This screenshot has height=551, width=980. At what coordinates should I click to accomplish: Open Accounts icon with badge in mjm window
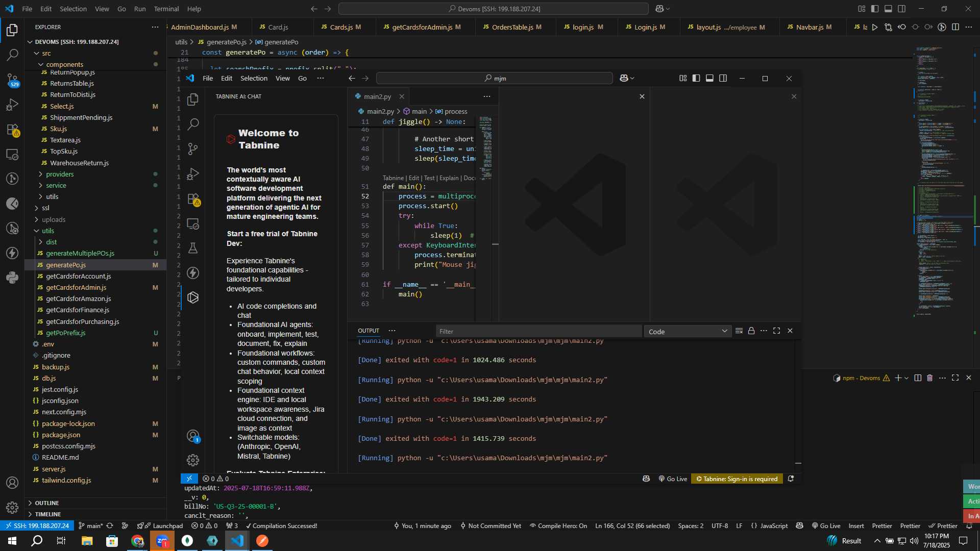coord(193,436)
